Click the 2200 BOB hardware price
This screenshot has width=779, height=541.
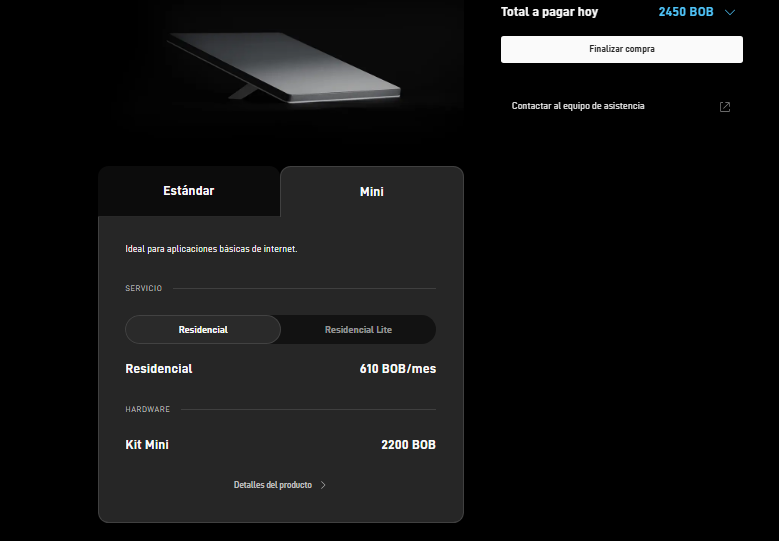click(408, 445)
